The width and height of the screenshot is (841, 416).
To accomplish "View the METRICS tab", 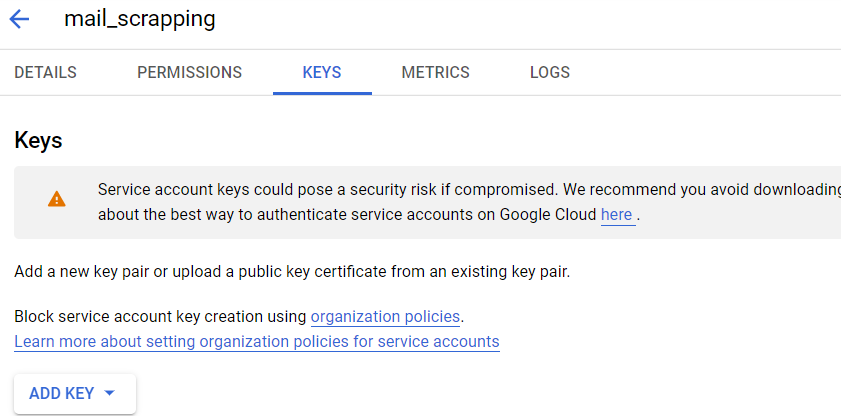I will tap(436, 72).
